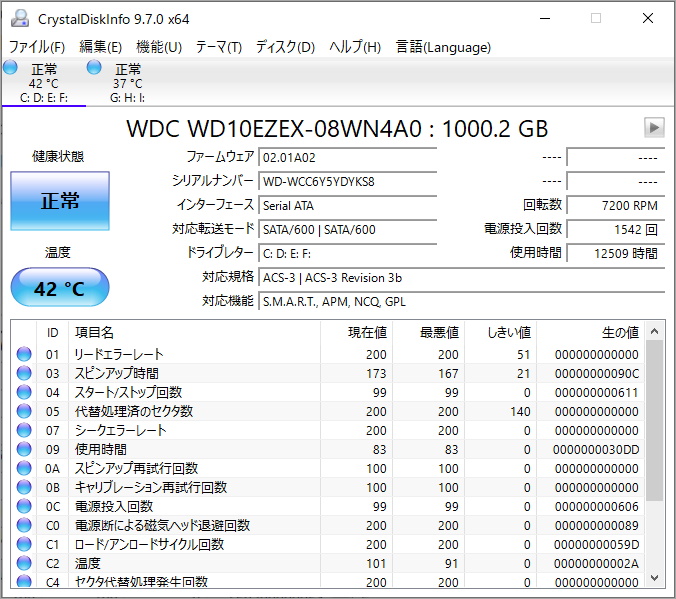The image size is (676, 599).
Task: Open the ヘルプ(H) menu
Action: (355, 47)
